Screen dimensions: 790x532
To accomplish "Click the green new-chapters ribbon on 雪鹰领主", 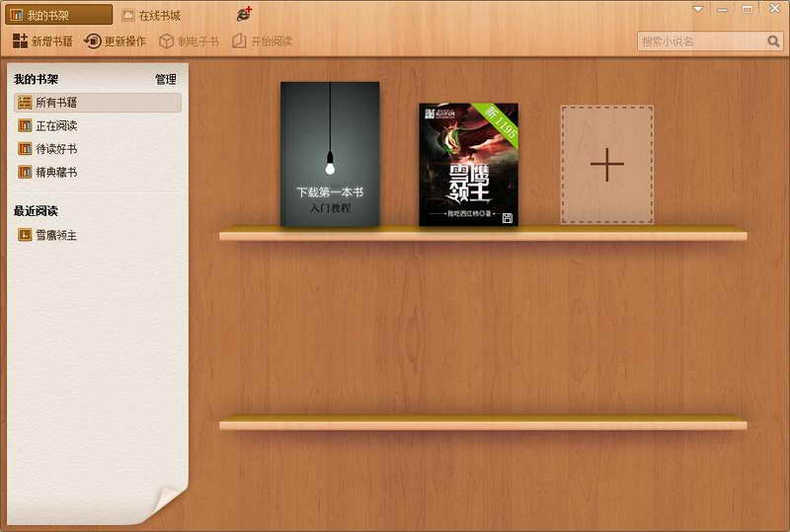I will [498, 123].
